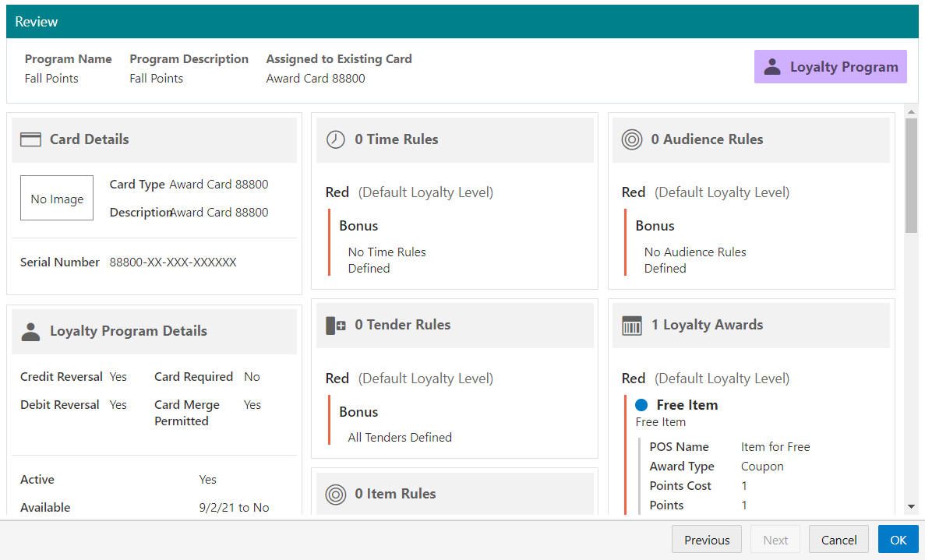Click the person icon in Loyalty Program badge
925x560 pixels.
pyautogui.click(x=772, y=67)
